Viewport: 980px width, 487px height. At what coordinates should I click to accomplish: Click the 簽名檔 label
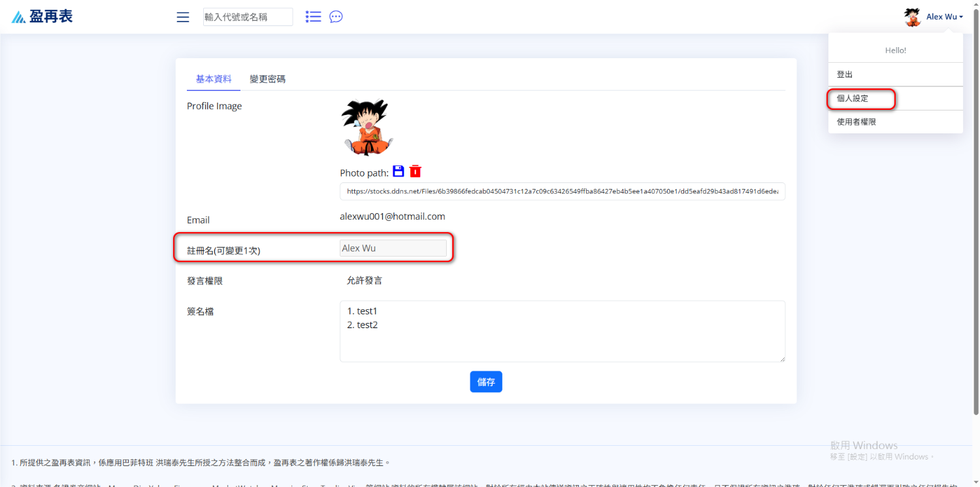coord(201,312)
